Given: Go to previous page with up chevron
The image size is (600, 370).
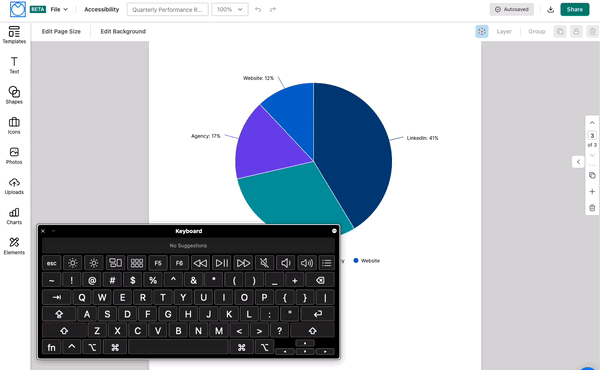Looking at the screenshot, I should pos(592,123).
